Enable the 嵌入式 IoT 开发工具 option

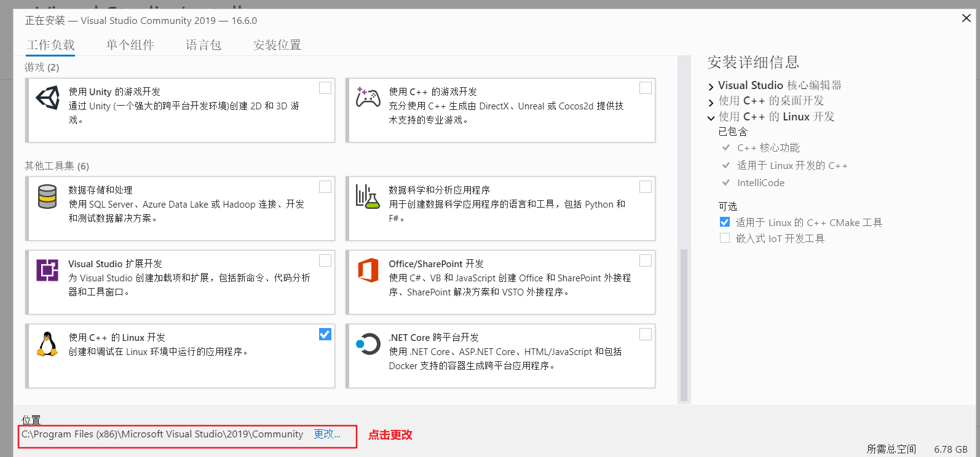coord(725,238)
